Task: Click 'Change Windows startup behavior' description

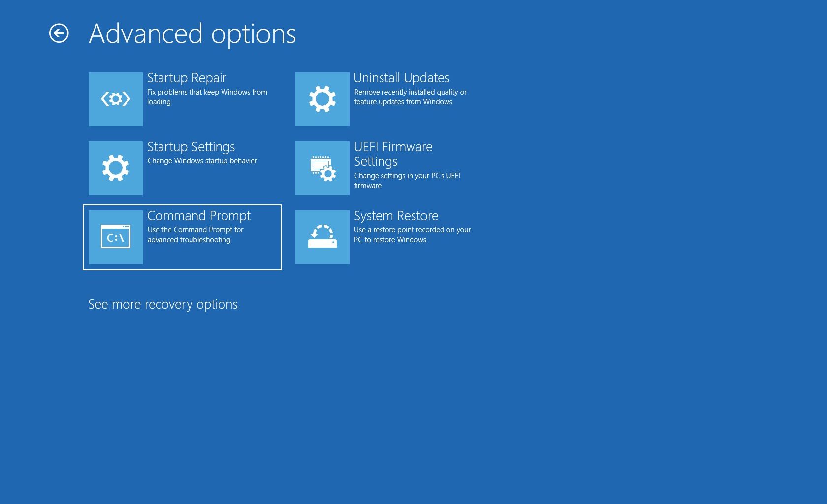Action: pos(202,161)
